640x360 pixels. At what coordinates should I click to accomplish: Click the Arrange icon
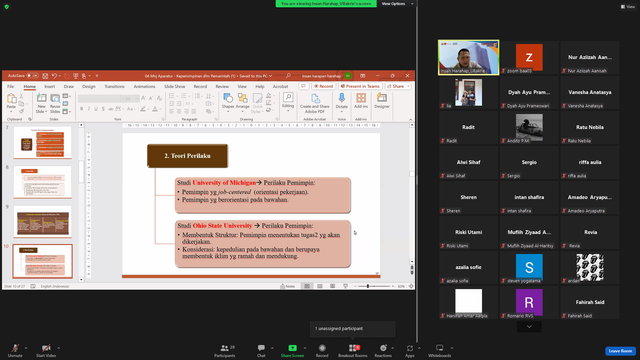click(242, 98)
